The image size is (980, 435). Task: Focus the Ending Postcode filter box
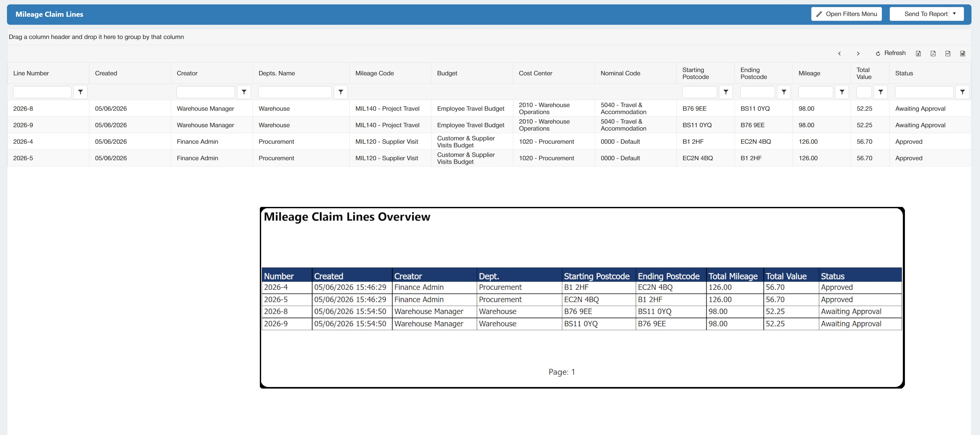click(757, 92)
